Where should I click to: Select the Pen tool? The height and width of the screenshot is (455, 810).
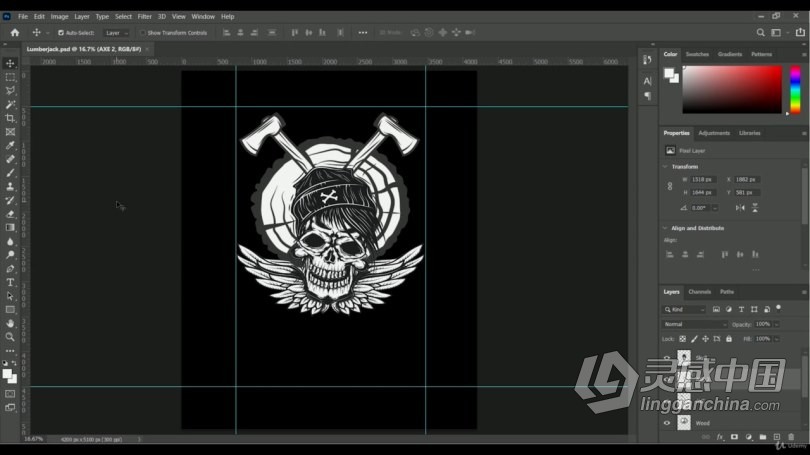point(10,269)
